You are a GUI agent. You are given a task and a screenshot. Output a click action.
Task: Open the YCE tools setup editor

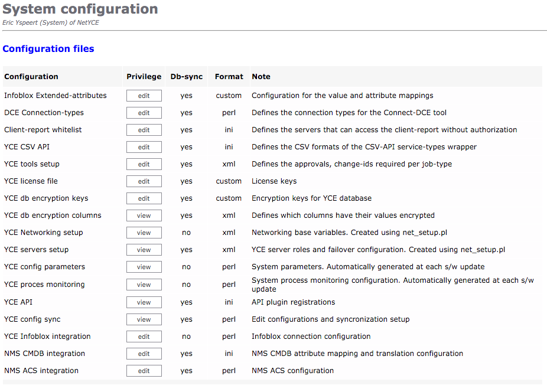144,164
